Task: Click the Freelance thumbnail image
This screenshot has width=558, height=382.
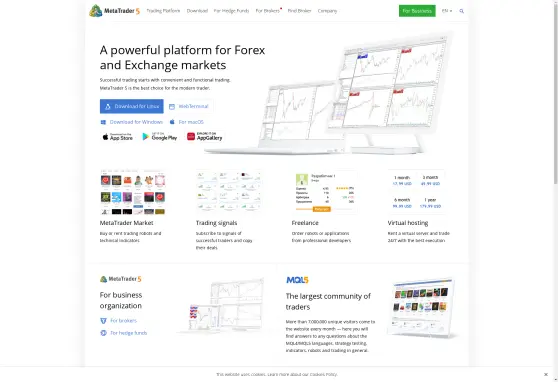Action: pyautogui.click(x=325, y=192)
